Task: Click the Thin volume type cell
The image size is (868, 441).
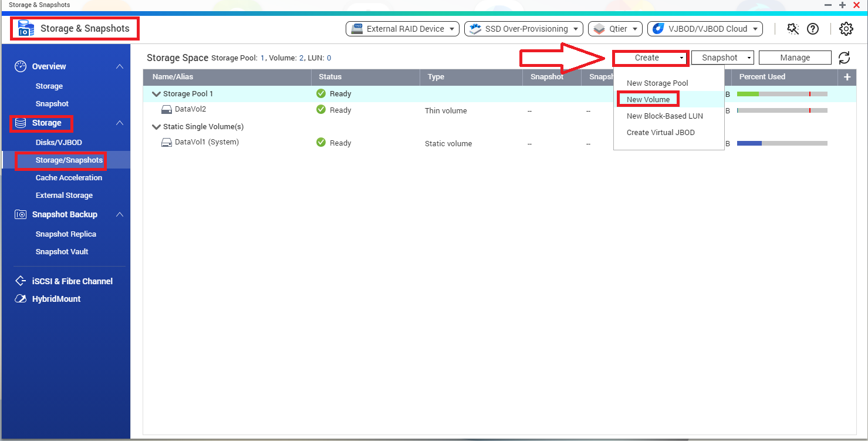Action: [x=447, y=110]
